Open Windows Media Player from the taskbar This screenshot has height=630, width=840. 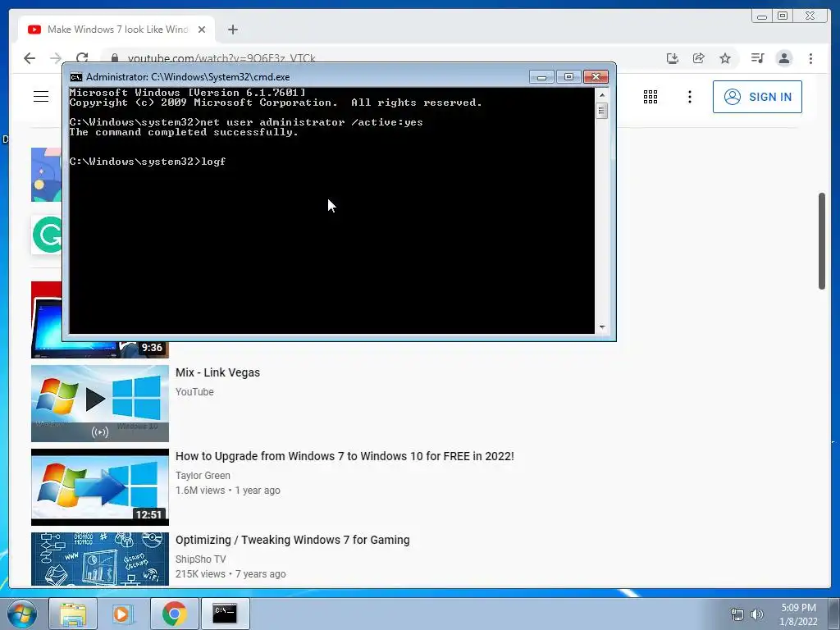tap(123, 614)
